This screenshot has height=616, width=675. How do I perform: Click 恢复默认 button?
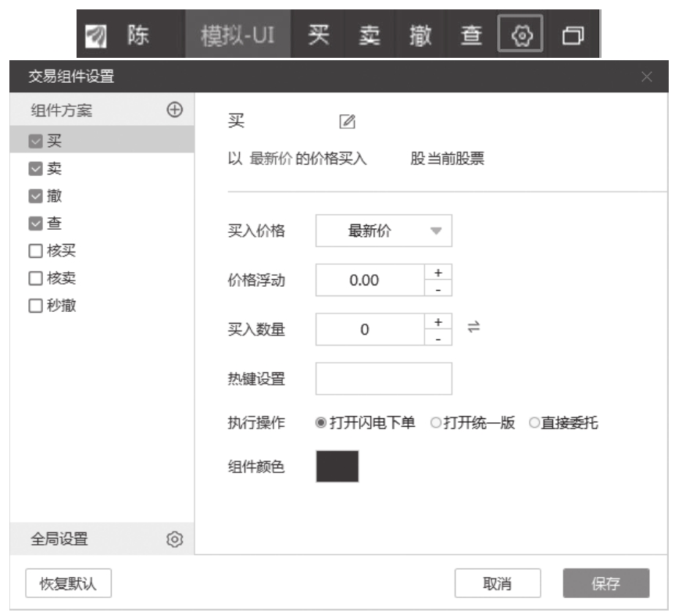[69, 583]
